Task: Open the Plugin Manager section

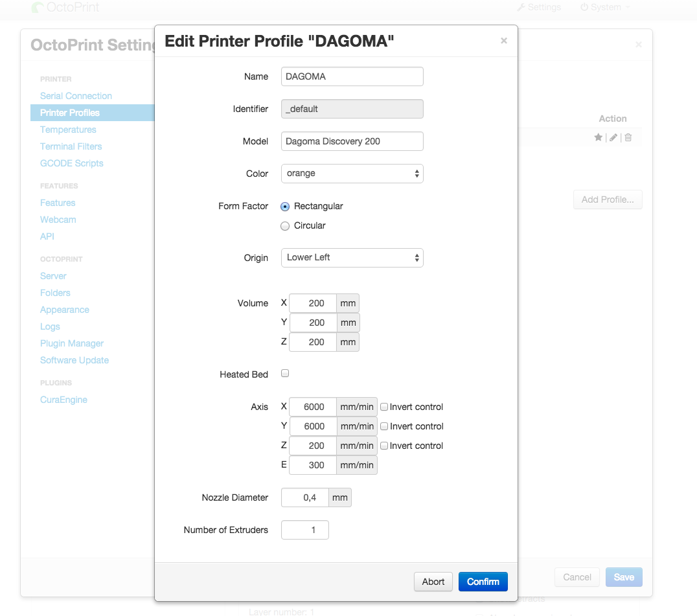Action: point(71,344)
